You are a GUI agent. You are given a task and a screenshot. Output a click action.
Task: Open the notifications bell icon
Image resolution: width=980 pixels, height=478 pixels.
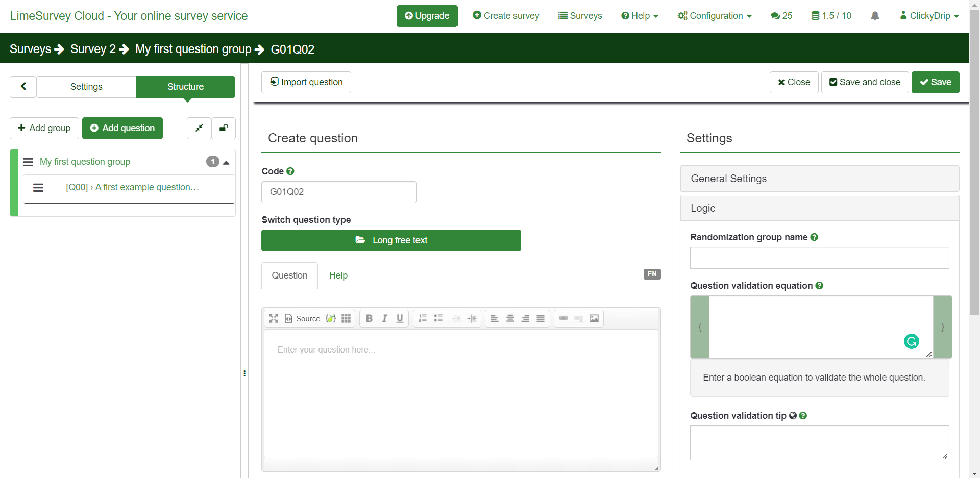(875, 16)
